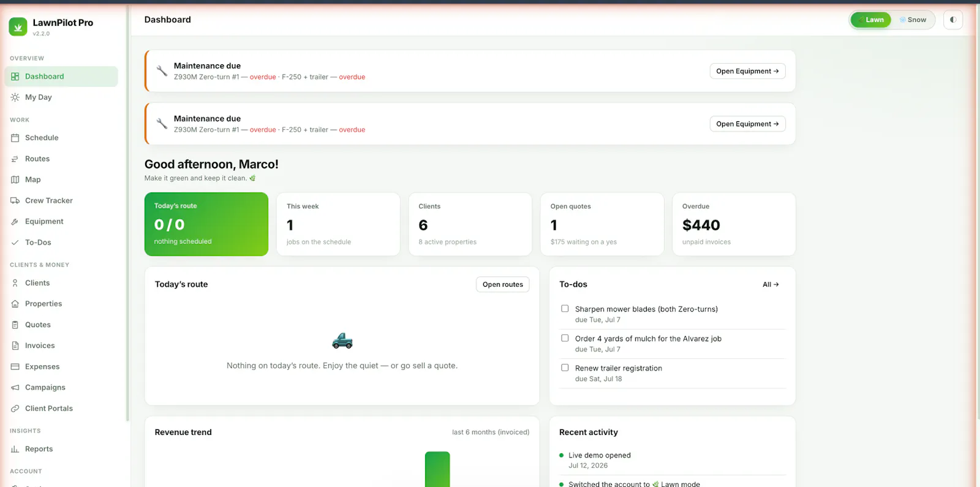Open the Campaigns section
The width and height of the screenshot is (980, 487).
coord(61,388)
